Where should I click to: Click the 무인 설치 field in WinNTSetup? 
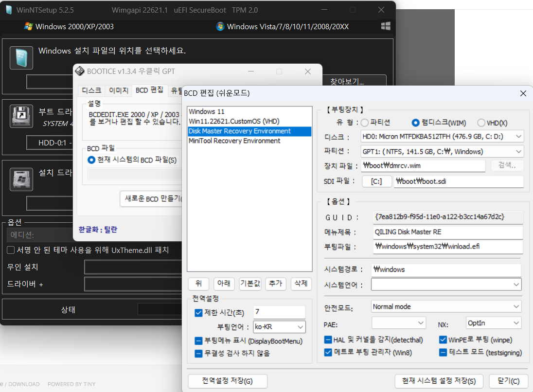(133, 267)
